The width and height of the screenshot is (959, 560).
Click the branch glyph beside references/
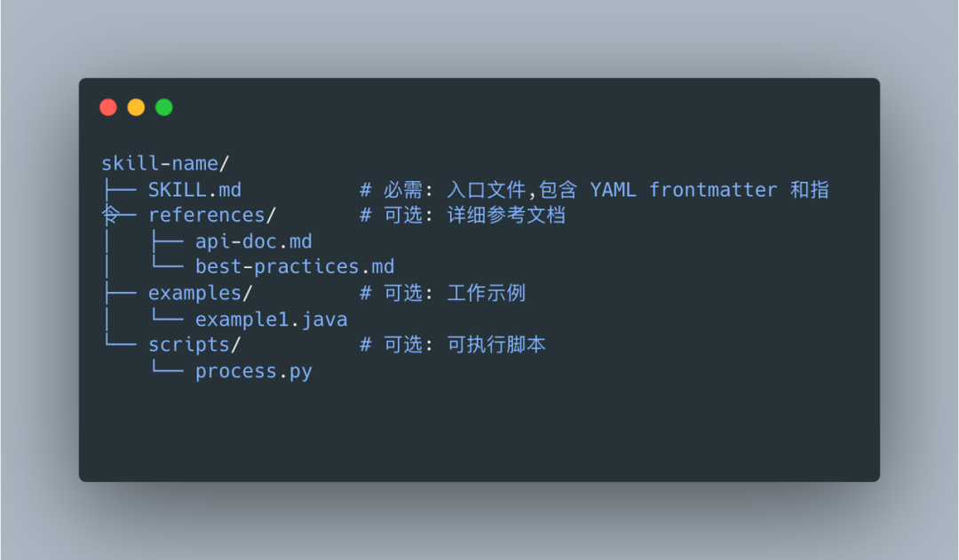[119, 215]
